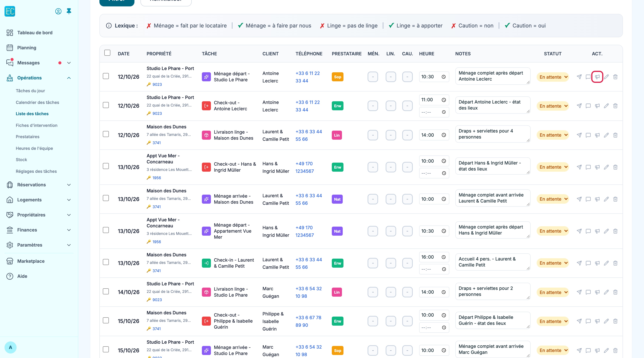Click the send icon for Check-out Antoine Leclerc row
Image resolution: width=644 pixels, height=358 pixels.
pos(579,106)
